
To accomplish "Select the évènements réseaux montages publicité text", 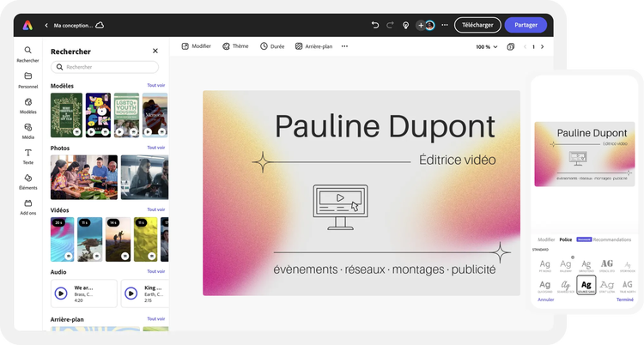I will (385, 269).
